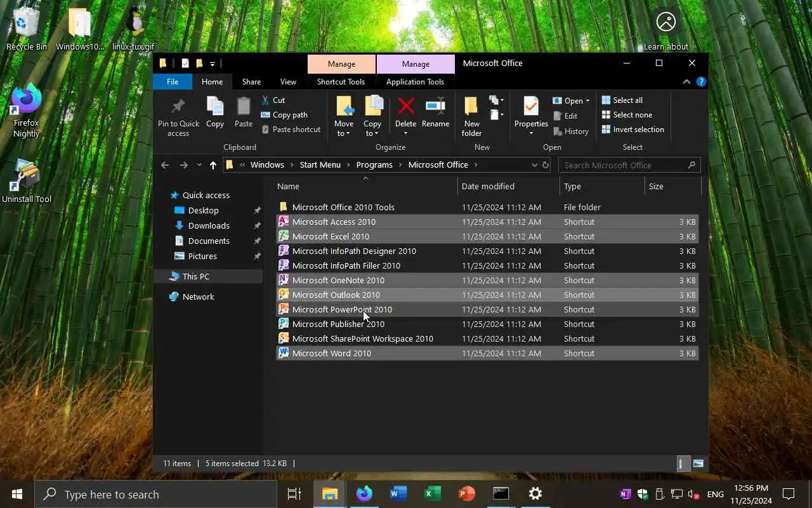Click the muted volume tray icon
Viewport: 812px width, 508px height.
pos(694,494)
